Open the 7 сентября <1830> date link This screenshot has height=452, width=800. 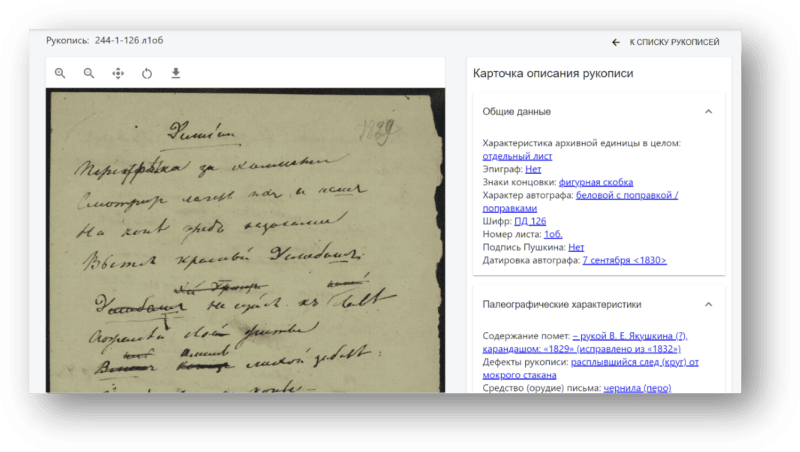(x=624, y=260)
